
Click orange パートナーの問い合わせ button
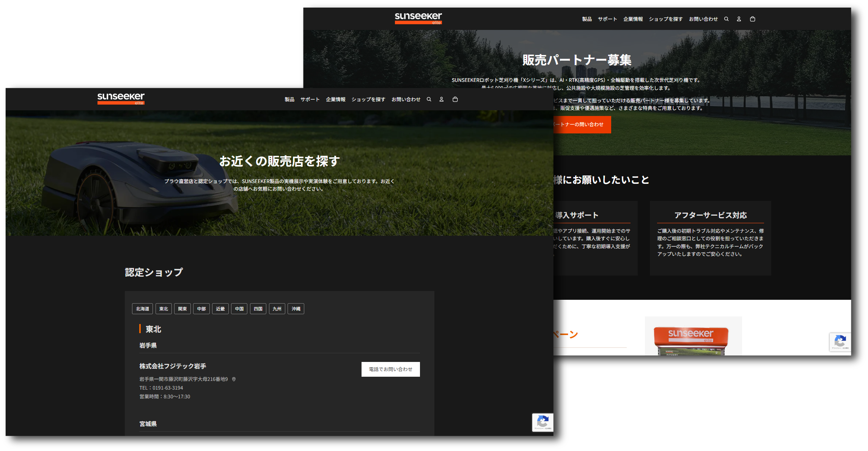[582, 124]
